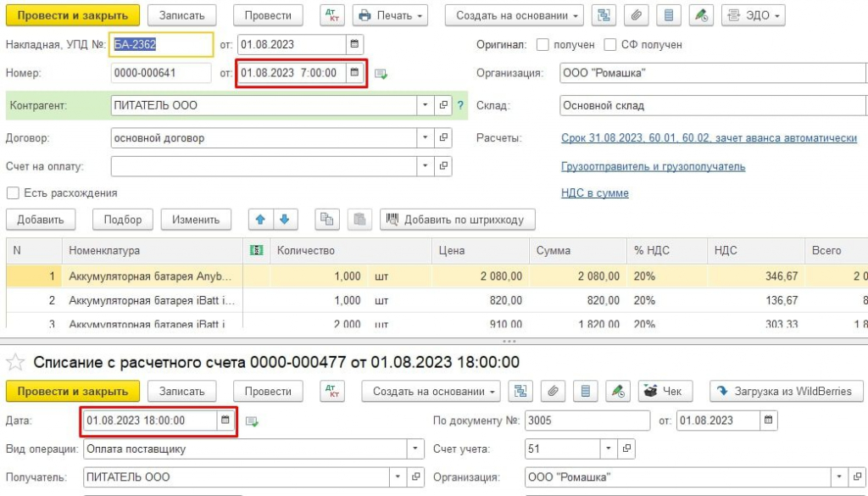Check the СФ получен checkbox
This screenshot has width=868, height=496.
click(x=610, y=45)
